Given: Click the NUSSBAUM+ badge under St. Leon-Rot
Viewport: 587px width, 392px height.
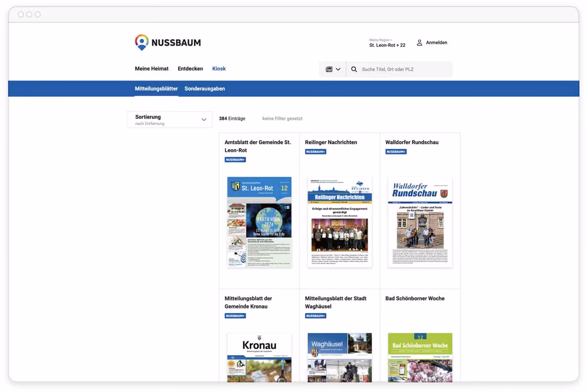Looking at the screenshot, I should (235, 160).
